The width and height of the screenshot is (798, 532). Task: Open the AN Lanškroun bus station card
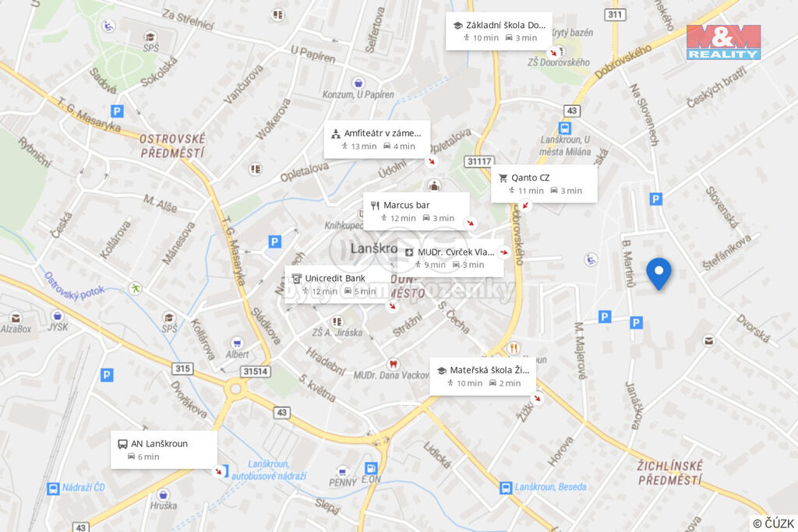point(164,449)
